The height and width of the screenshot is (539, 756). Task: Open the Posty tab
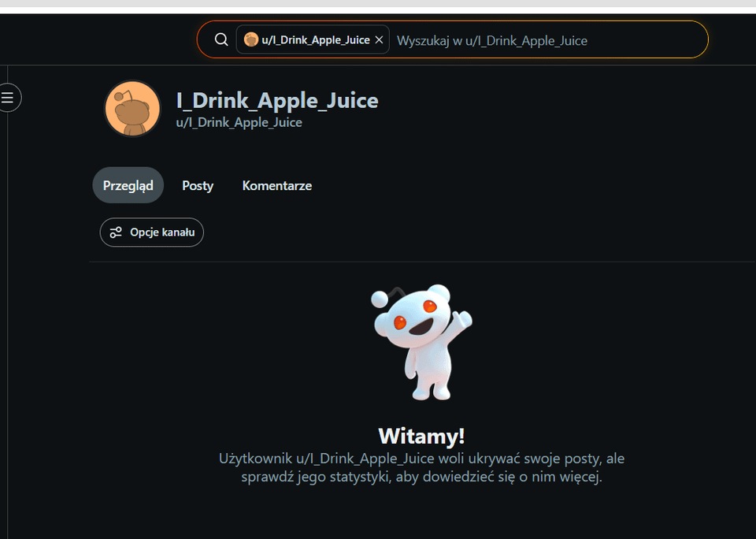198,186
